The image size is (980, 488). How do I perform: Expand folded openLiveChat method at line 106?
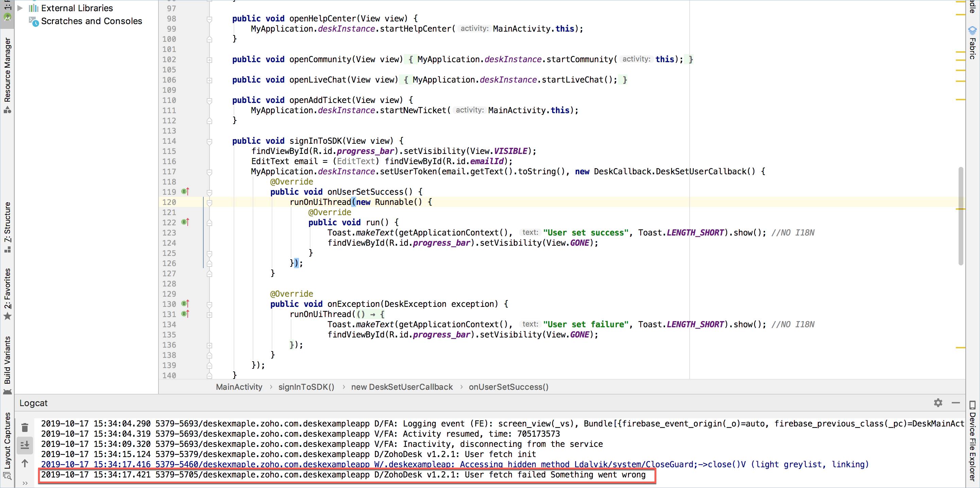(209, 80)
